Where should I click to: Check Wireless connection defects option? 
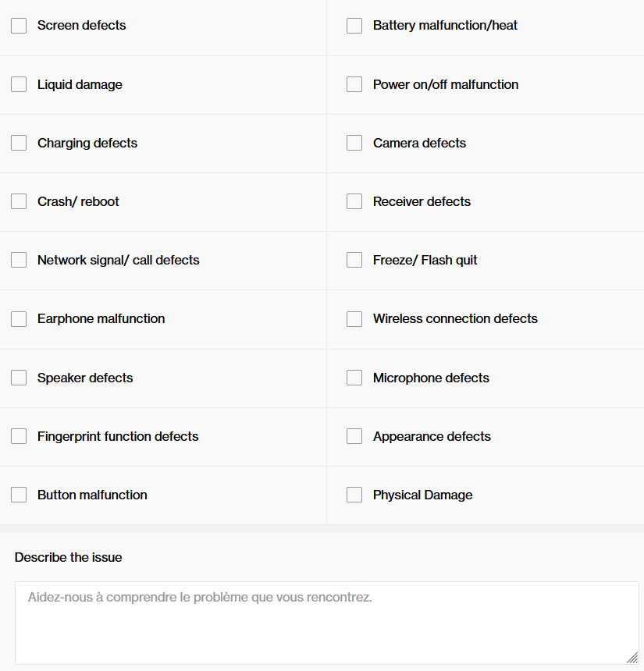click(354, 318)
